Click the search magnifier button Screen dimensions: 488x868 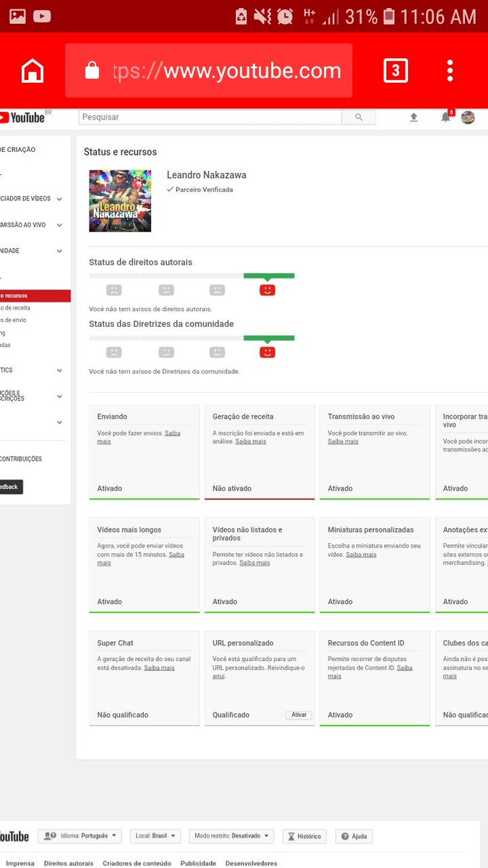point(359,117)
